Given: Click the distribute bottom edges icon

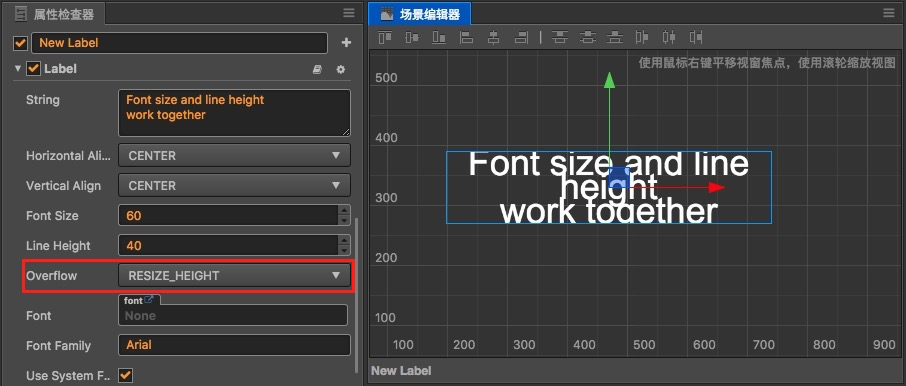Looking at the screenshot, I should click(615, 38).
